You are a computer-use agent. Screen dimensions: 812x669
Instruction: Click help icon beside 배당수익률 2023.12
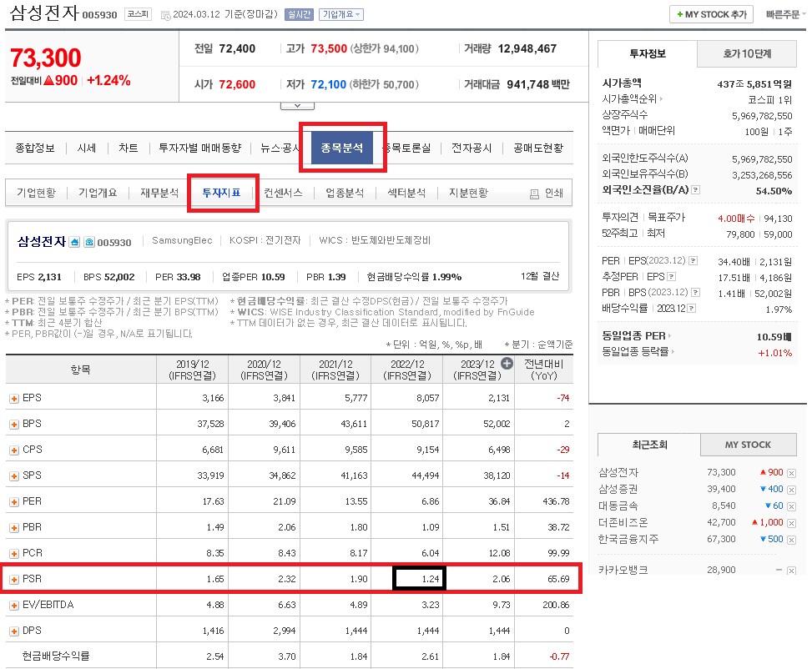(x=691, y=309)
